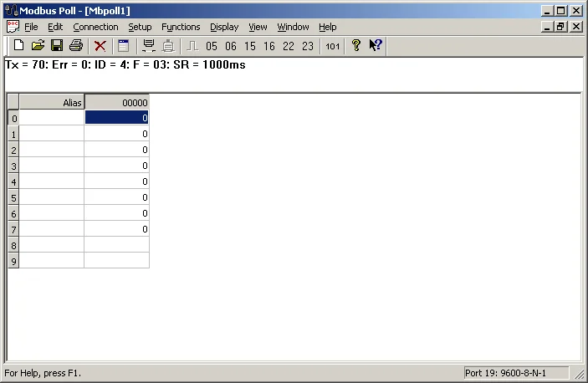Click the Port 19: 9600-8-N-1 status pane
The height and width of the screenshot is (383, 588).
click(516, 373)
